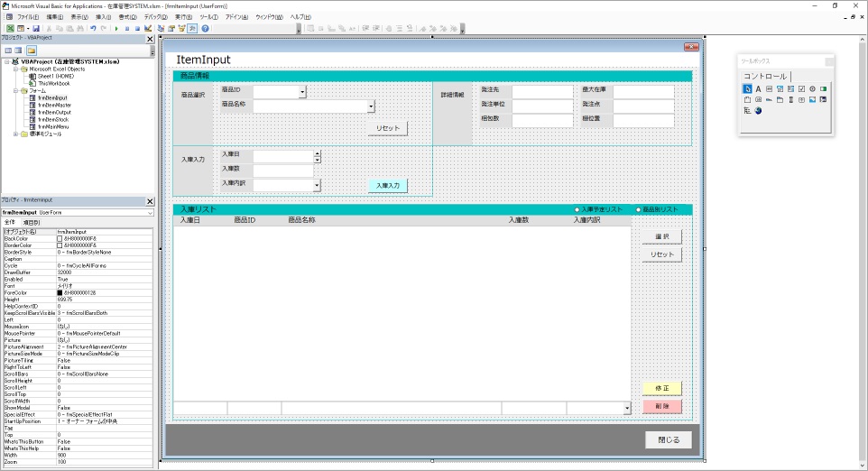Pick the CheckBox control in the Toolbox

tap(801, 89)
